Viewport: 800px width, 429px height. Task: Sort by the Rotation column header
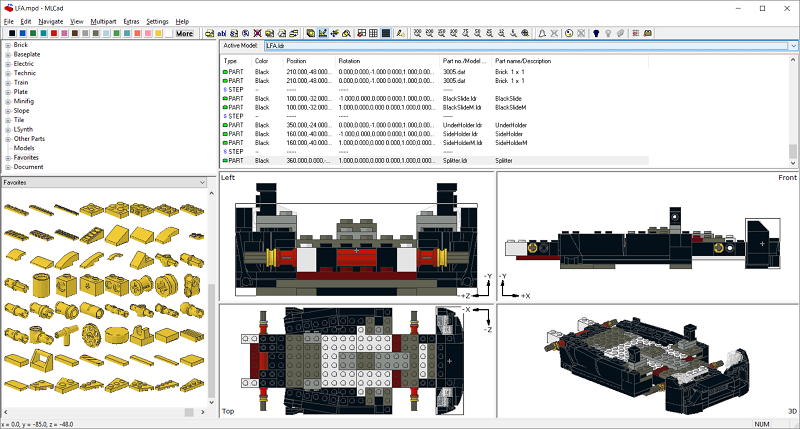(x=388, y=61)
